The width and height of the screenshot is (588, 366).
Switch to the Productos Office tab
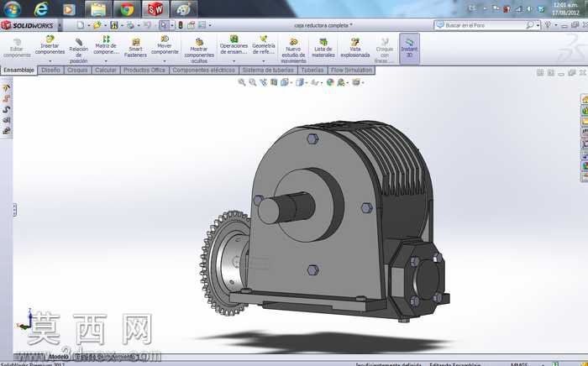[144, 70]
